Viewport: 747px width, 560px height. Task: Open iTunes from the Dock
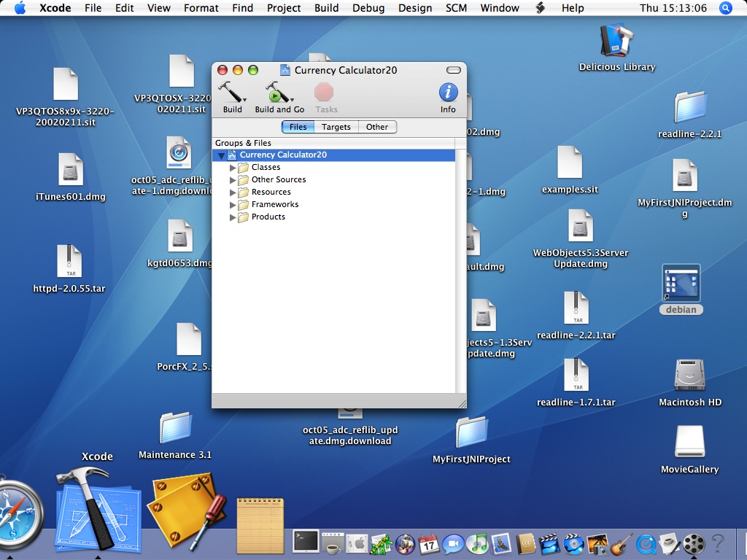pyautogui.click(x=477, y=543)
